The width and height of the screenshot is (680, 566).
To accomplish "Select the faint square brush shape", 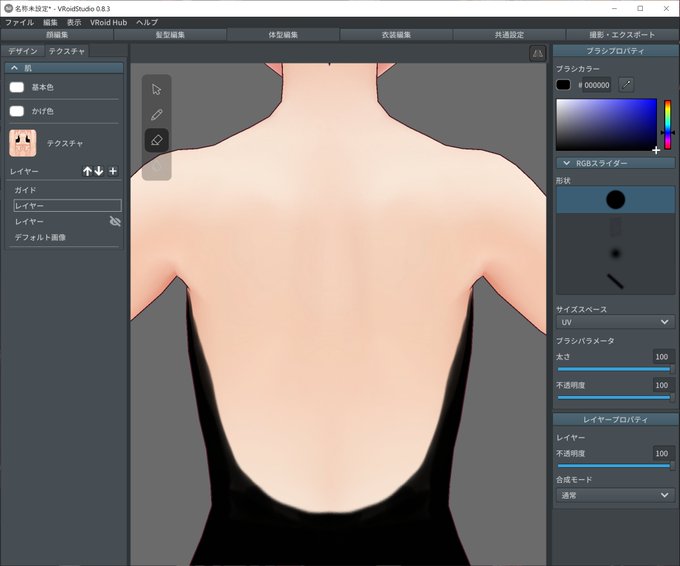I will click(x=615, y=227).
